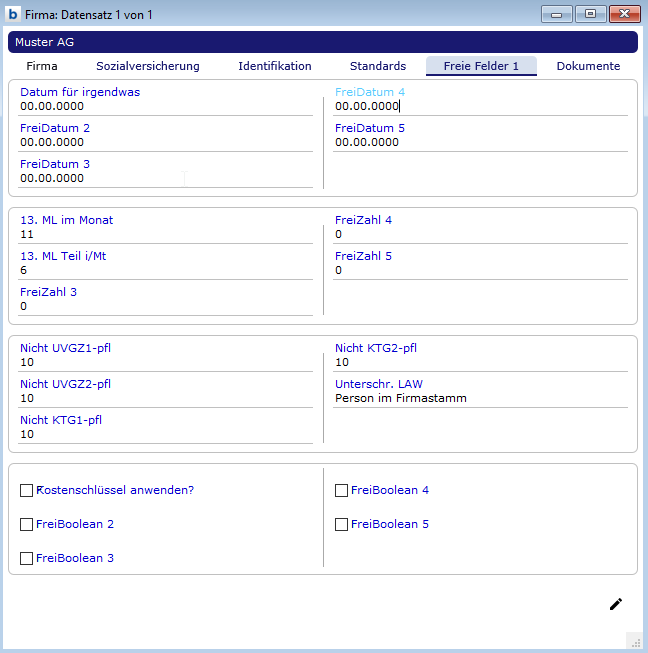The height and width of the screenshot is (653, 648).
Task: Open the Sozialversicherung tab
Action: pyautogui.click(x=148, y=66)
